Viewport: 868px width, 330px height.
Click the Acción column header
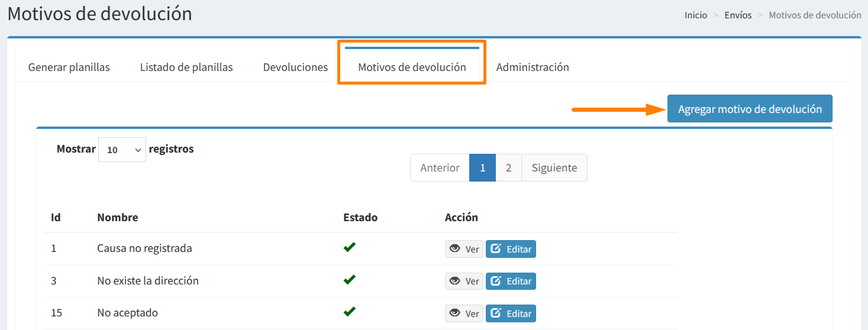[x=462, y=217]
